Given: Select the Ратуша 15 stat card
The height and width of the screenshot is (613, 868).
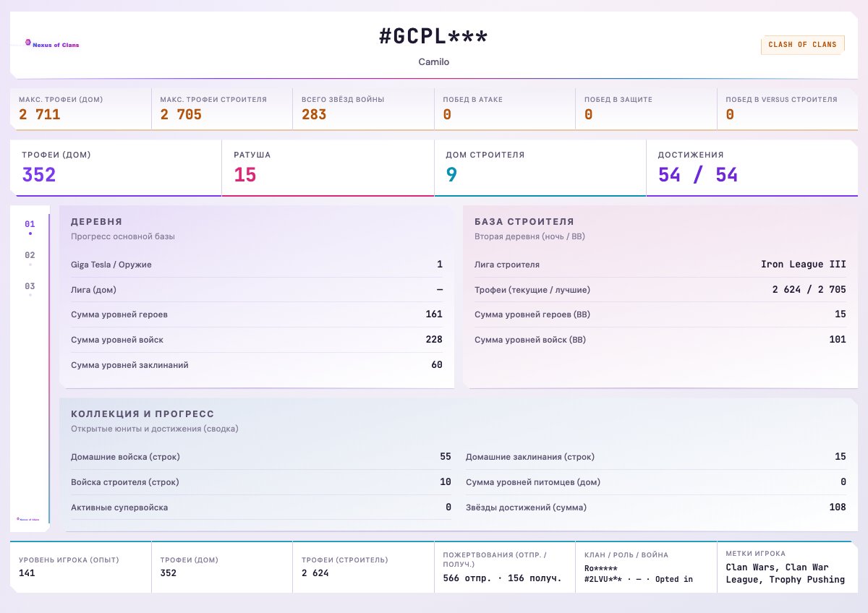Looking at the screenshot, I should [x=328, y=168].
